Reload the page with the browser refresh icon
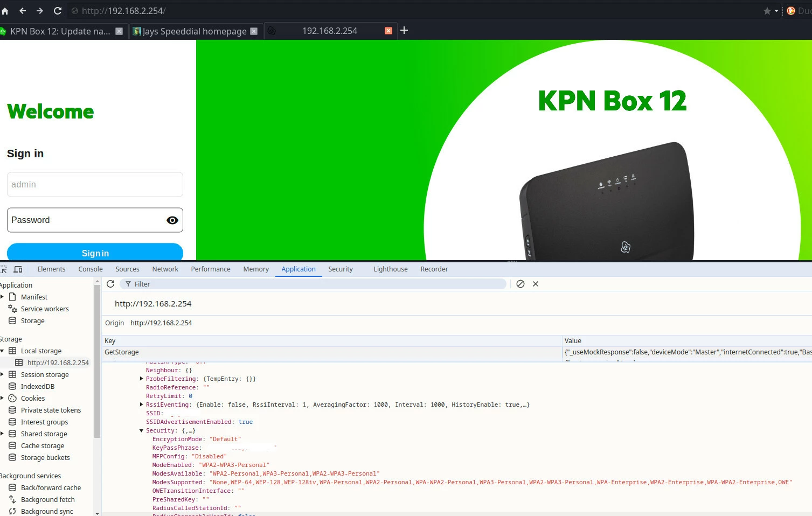 [58, 11]
